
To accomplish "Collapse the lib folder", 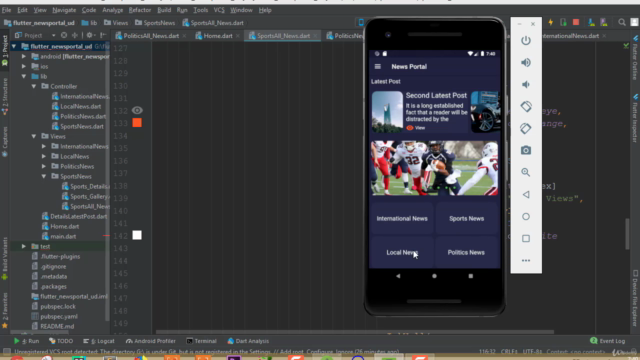I will point(24,76).
